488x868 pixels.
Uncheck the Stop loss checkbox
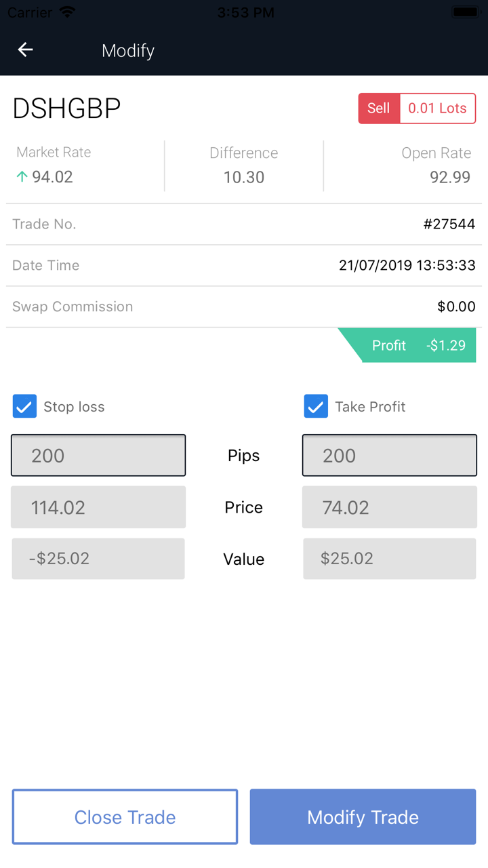coord(24,407)
